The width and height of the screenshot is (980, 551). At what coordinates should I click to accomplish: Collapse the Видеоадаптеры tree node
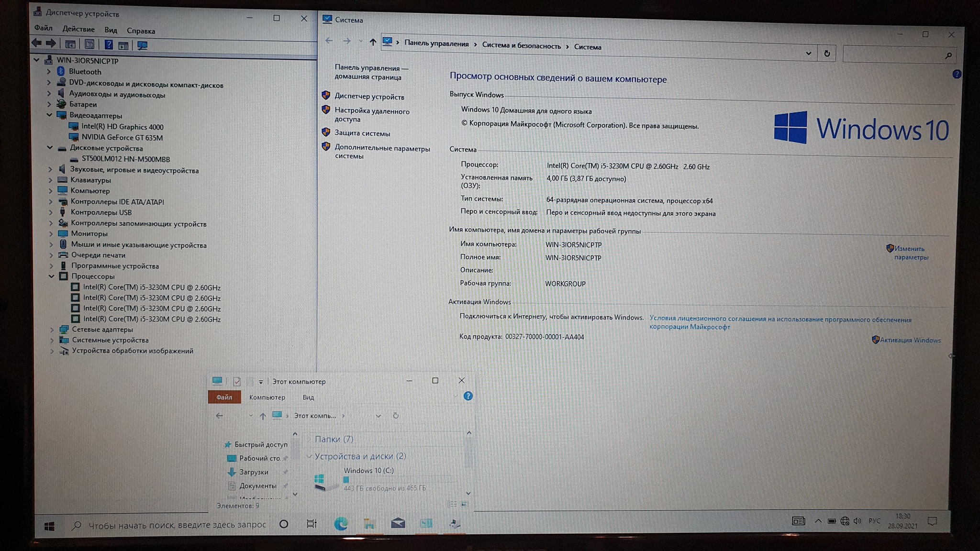pyautogui.click(x=49, y=115)
